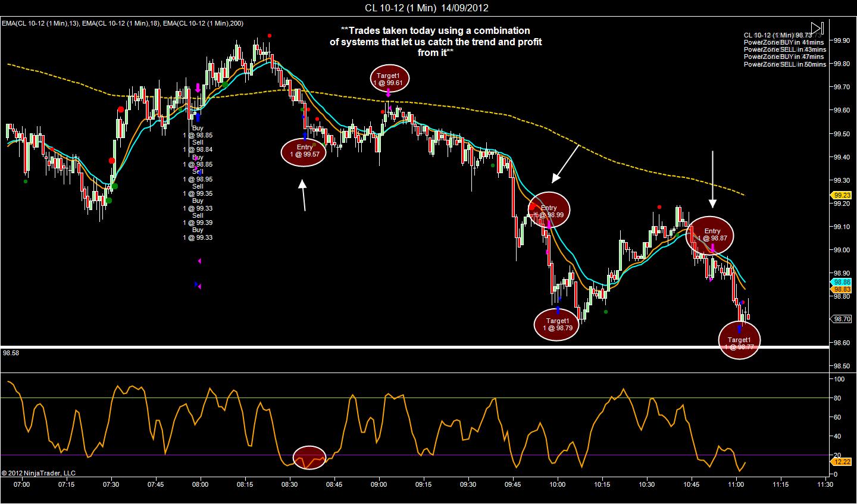The width and height of the screenshot is (857, 504).
Task: Click the 10:00 time axis label
Action: 558,485
